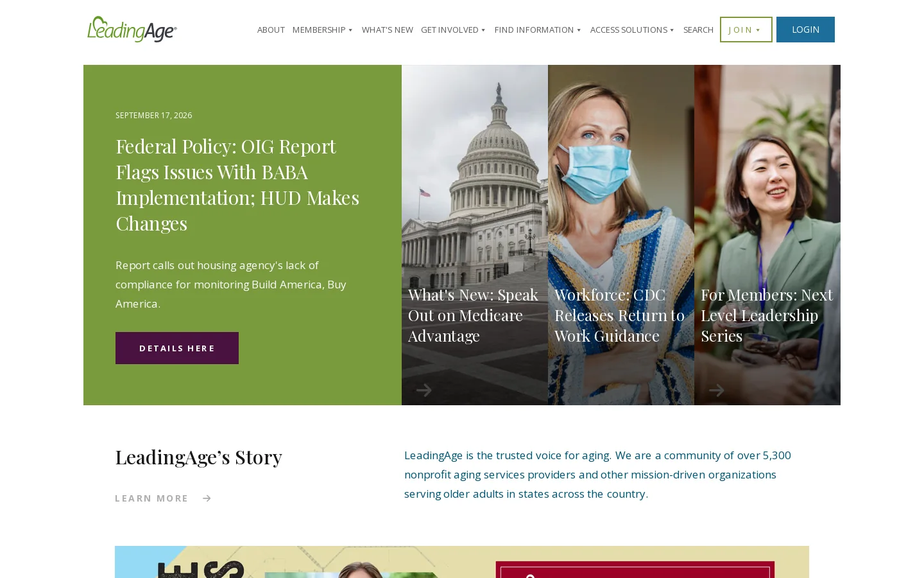Go to the About page
Viewport: 924px width, 578px height.
click(x=271, y=30)
